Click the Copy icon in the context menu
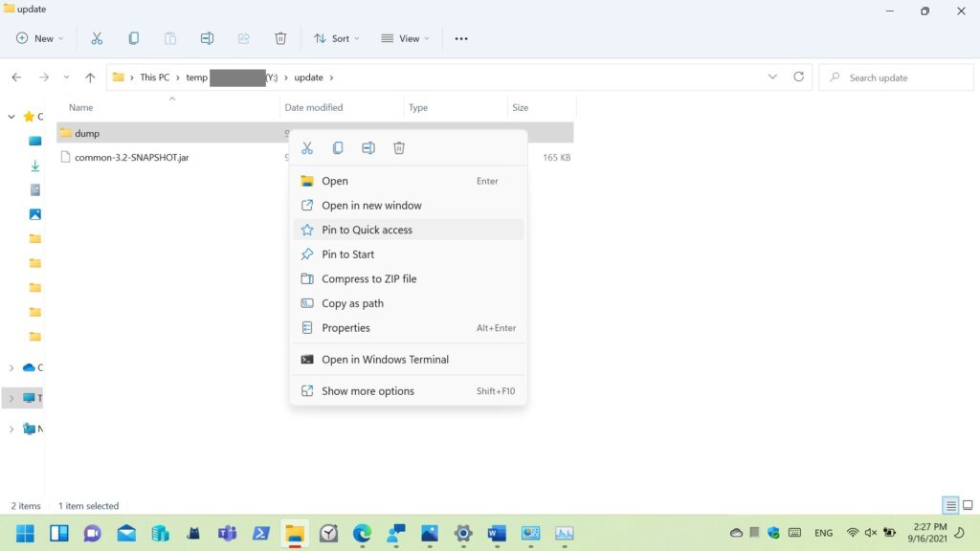This screenshot has height=551, width=980. pyautogui.click(x=338, y=148)
